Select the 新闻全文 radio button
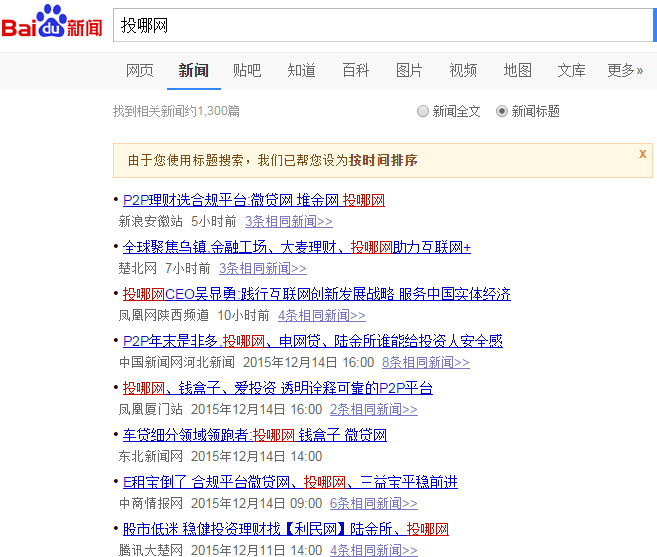 coord(423,111)
